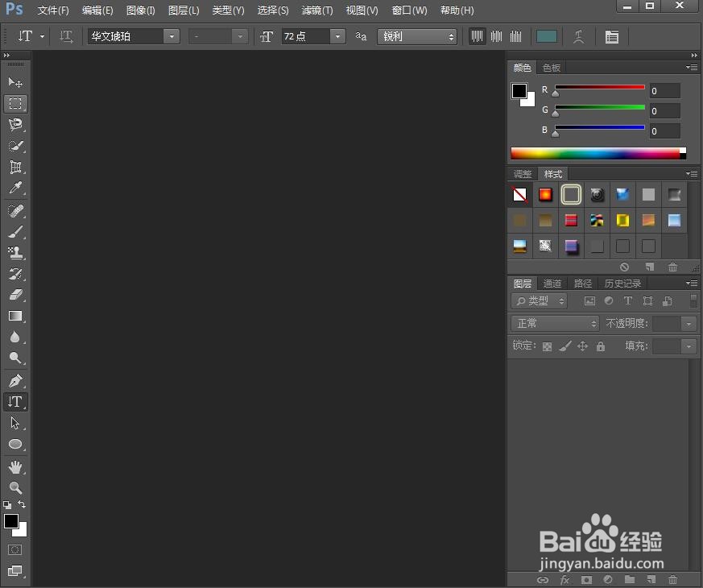Toggle character and paragraph panels

(x=611, y=36)
